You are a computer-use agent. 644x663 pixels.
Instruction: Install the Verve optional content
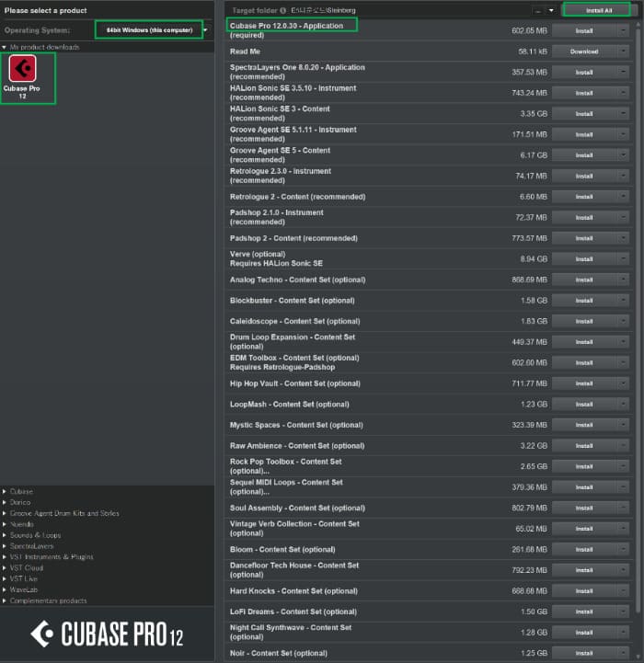click(584, 258)
